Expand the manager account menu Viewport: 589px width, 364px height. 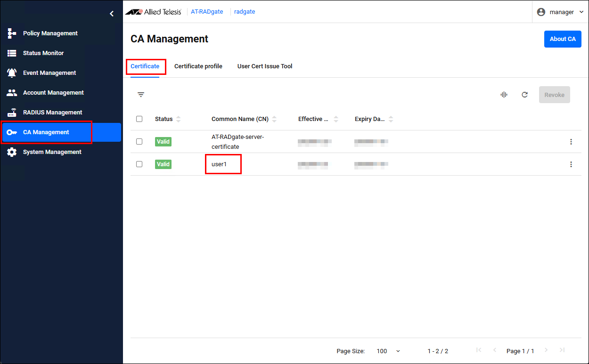coord(560,12)
